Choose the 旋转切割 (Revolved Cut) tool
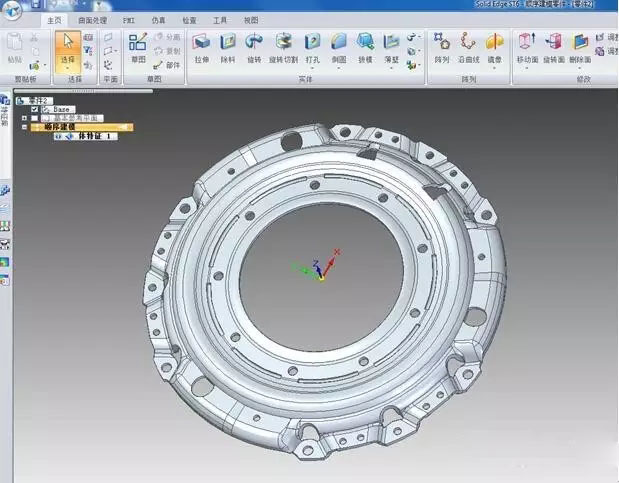Screen dimensions: 619x483 pos(285,44)
